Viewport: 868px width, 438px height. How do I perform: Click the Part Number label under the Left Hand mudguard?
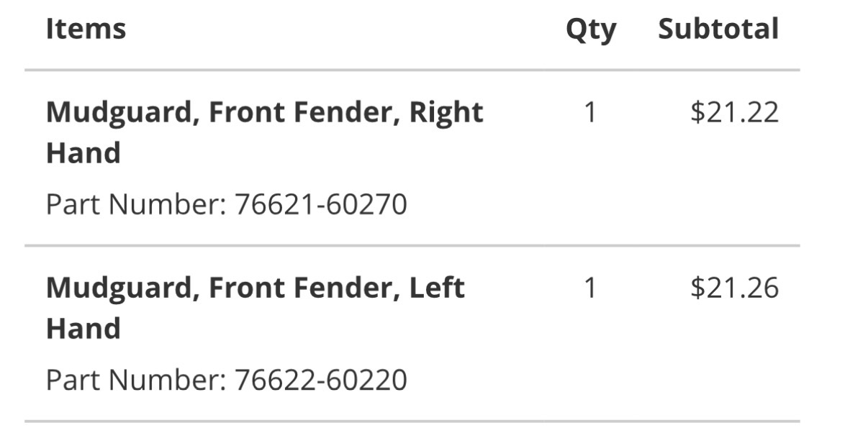click(136, 380)
